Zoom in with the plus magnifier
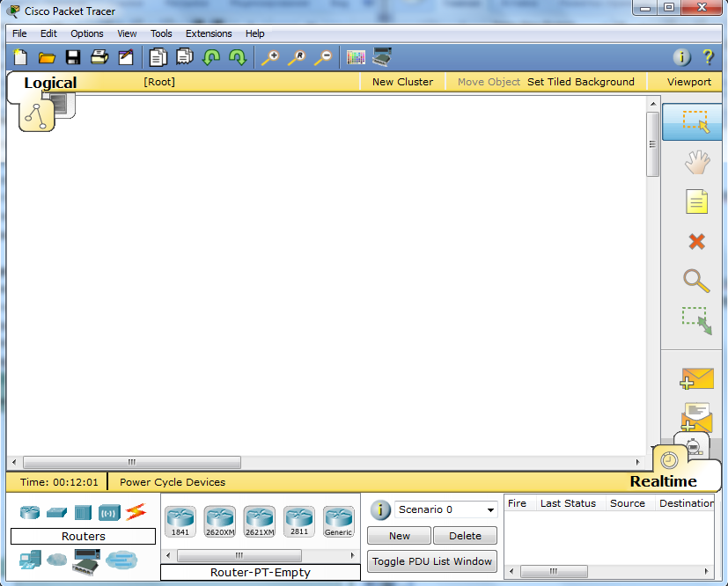 point(269,57)
